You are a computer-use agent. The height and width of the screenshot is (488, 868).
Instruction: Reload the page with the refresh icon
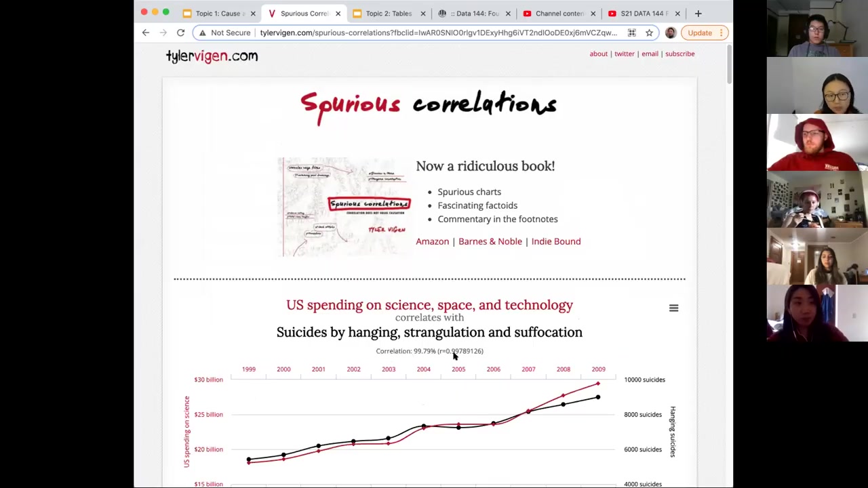180,33
